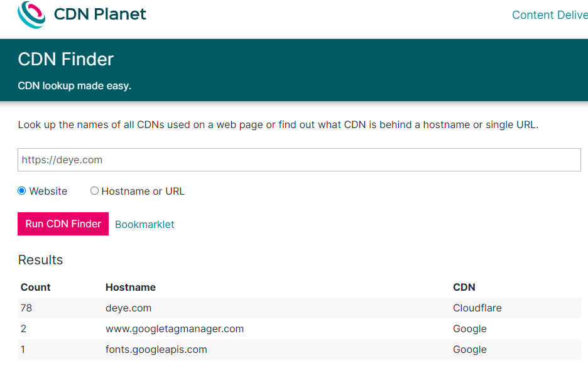Select the Cloudflare CDN cell
588x373 pixels.
pos(477,308)
